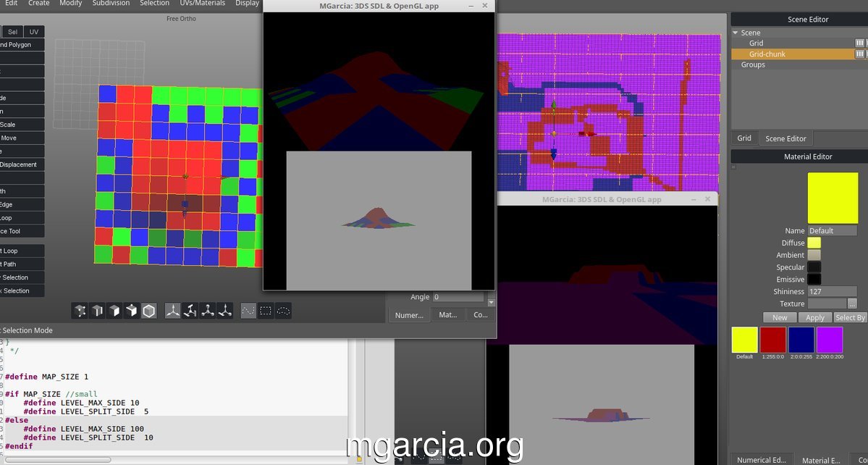Open the UVs/Materials menu
868x465 pixels.
pyautogui.click(x=203, y=4)
